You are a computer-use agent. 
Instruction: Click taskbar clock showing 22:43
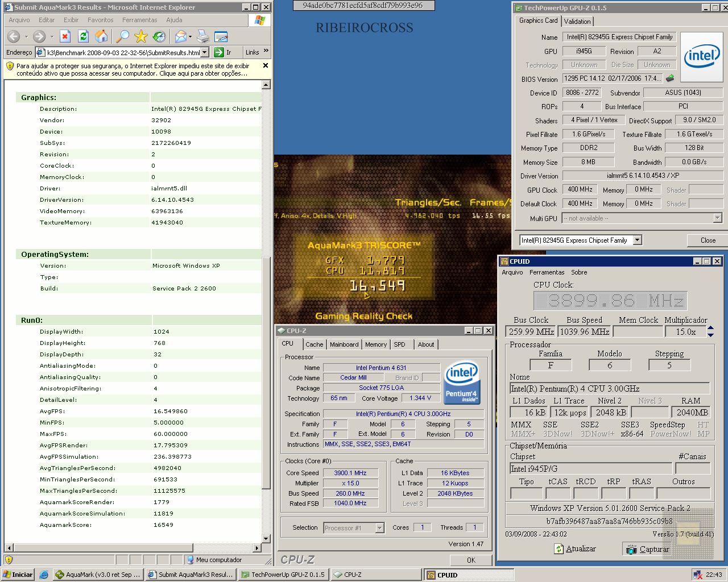(x=714, y=575)
